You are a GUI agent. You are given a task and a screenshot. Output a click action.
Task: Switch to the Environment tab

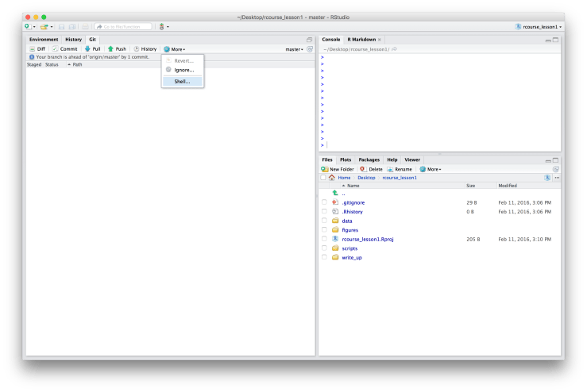(x=44, y=39)
